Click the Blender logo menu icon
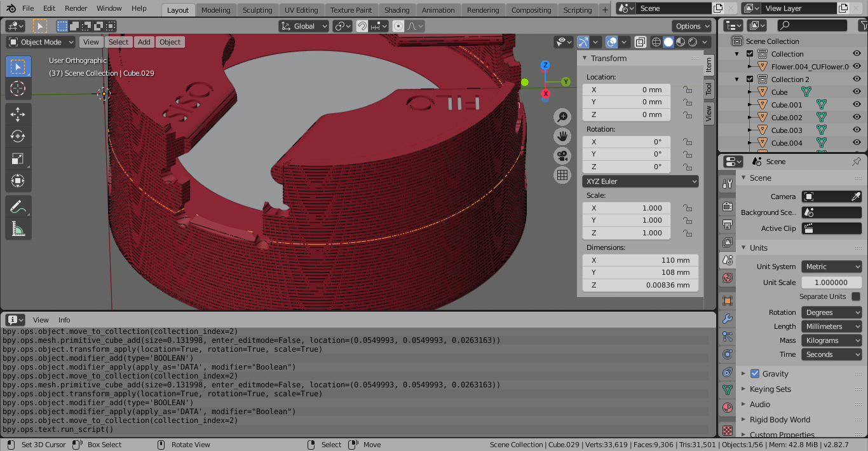Screen dimensions: 868x451 pyautogui.click(x=11, y=8)
